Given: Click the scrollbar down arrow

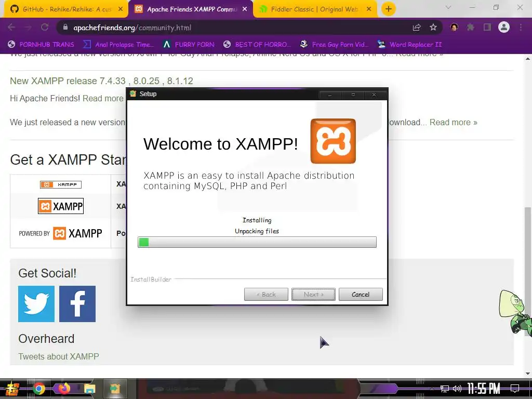Looking at the screenshot, I should coord(528,374).
